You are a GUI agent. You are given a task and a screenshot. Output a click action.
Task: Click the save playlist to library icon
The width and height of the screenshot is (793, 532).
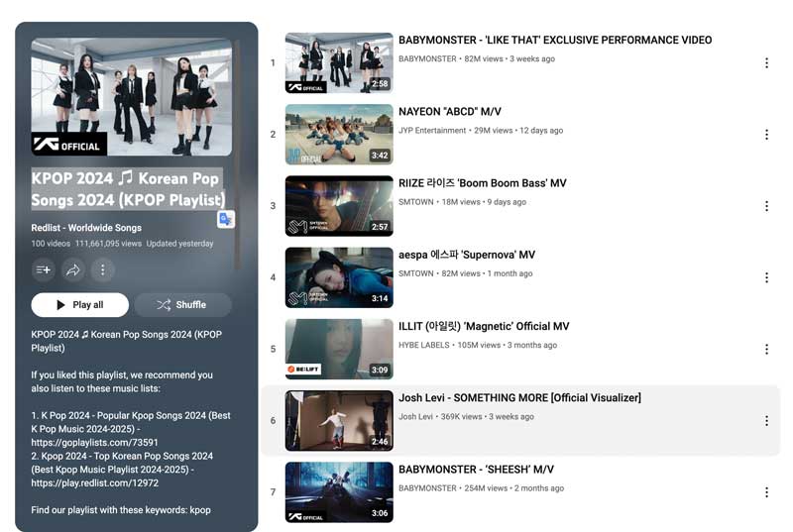44,268
